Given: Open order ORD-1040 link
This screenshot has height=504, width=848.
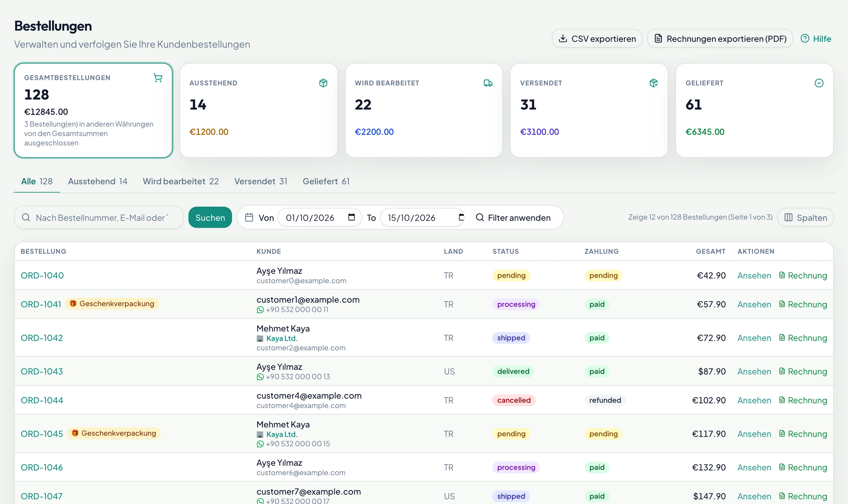Looking at the screenshot, I should tap(42, 276).
